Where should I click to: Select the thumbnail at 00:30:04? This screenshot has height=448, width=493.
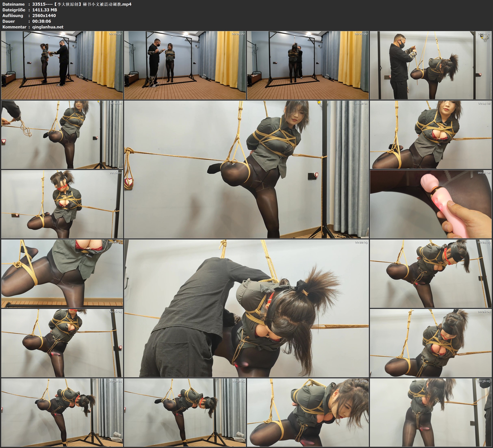[62, 412]
